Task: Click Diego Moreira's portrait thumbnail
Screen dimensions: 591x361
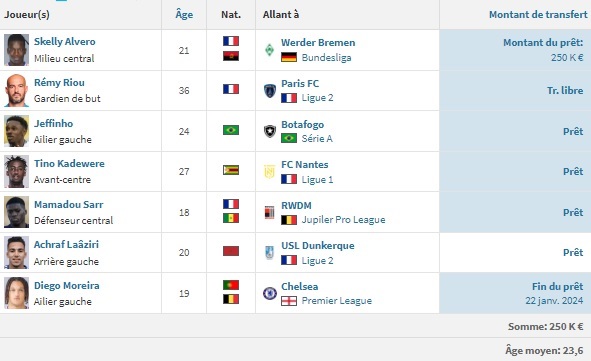Action: 16,293
